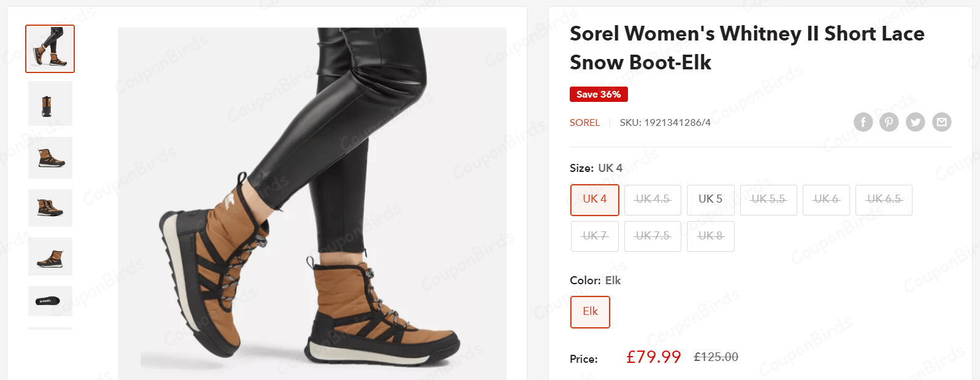Click the strikethrough UK 5.5 option

tap(768, 200)
